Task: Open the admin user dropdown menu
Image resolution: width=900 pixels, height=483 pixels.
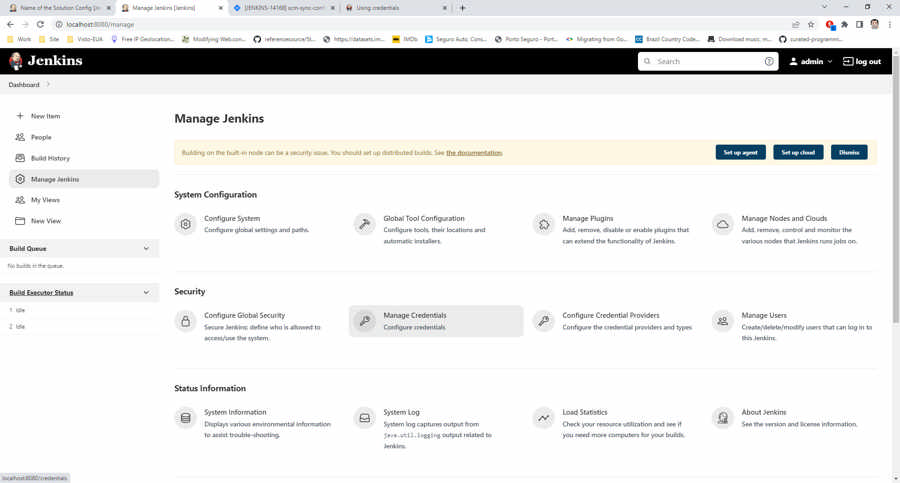Action: (x=811, y=62)
